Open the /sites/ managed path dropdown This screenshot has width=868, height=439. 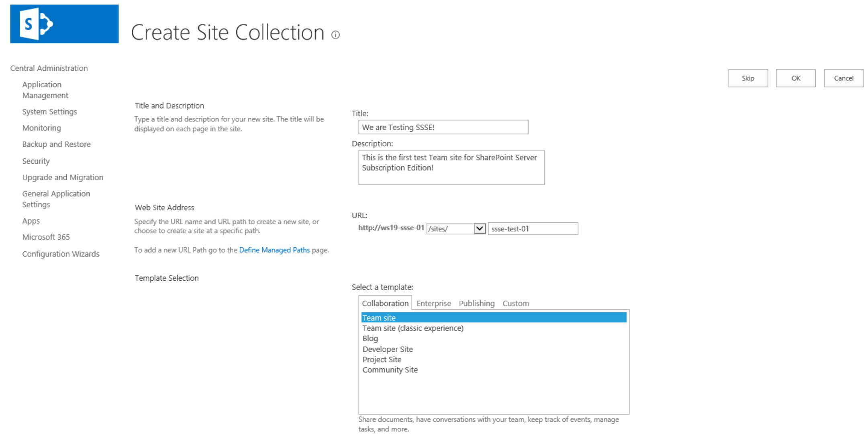(x=456, y=229)
